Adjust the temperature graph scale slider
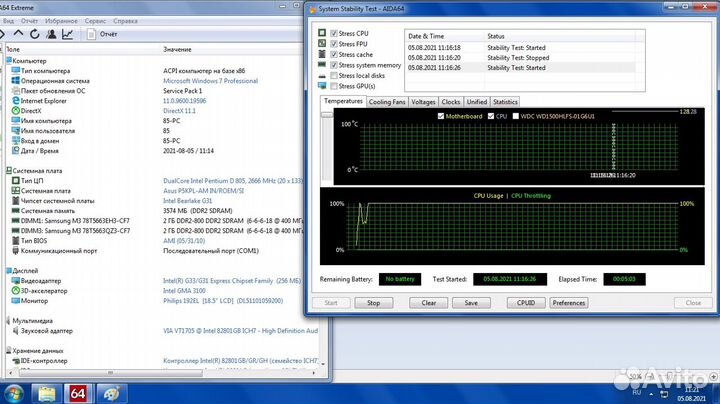 pyautogui.click(x=326, y=115)
